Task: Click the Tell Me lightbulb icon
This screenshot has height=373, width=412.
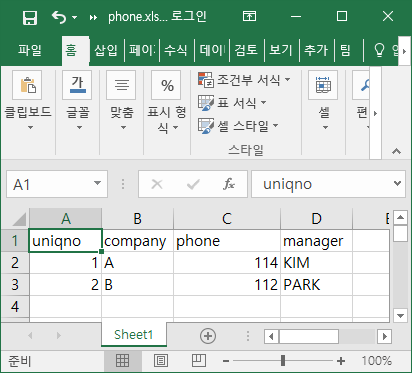Action: point(379,50)
